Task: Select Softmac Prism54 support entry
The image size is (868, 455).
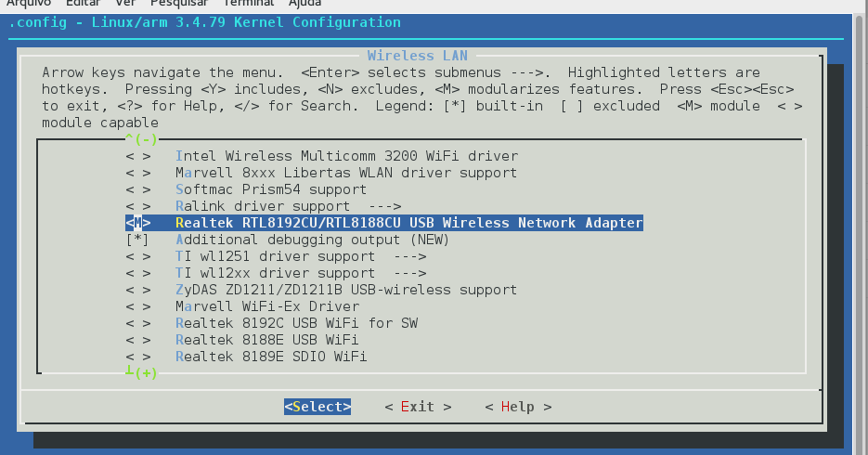Action: [x=271, y=189]
